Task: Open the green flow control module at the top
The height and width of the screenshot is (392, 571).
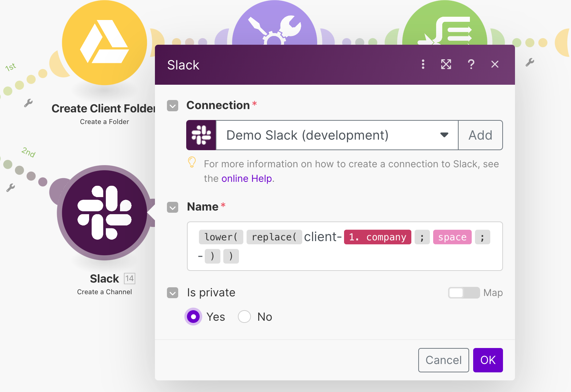Action: tap(444, 23)
